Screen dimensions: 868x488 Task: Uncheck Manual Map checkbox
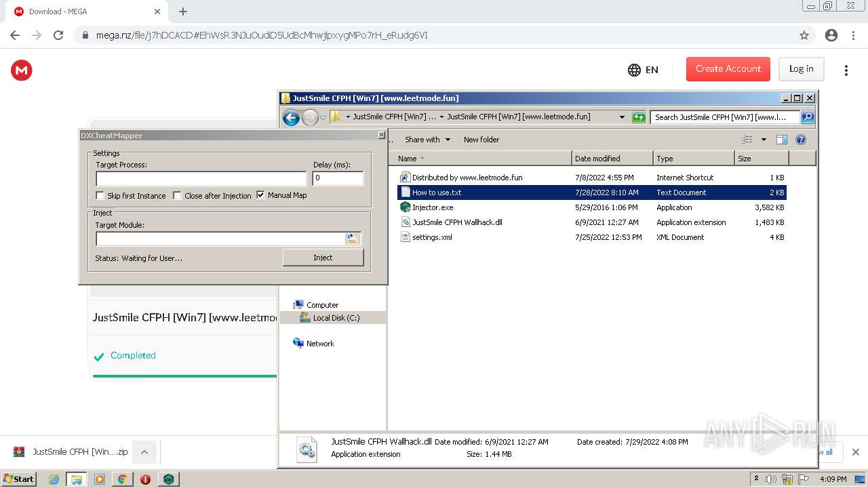pos(260,195)
